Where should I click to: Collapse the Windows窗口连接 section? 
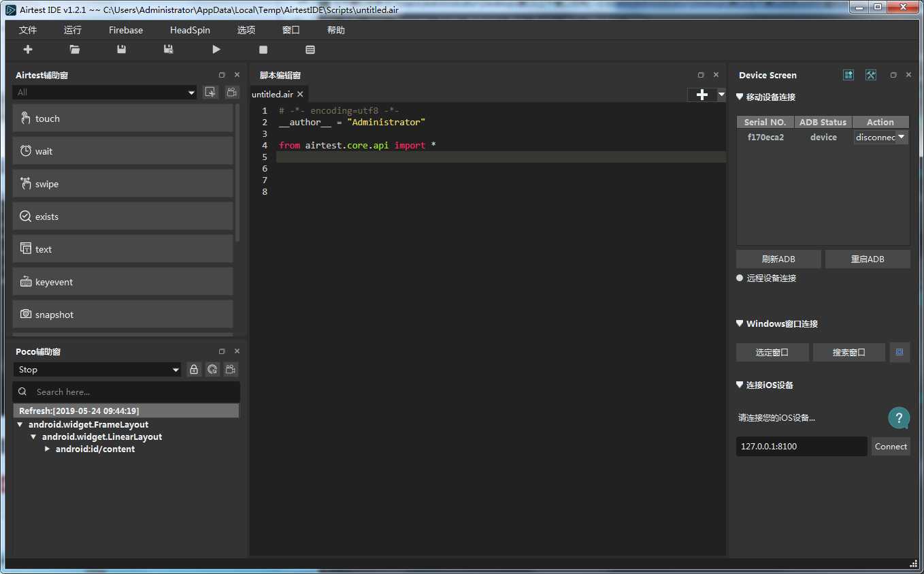click(x=740, y=323)
